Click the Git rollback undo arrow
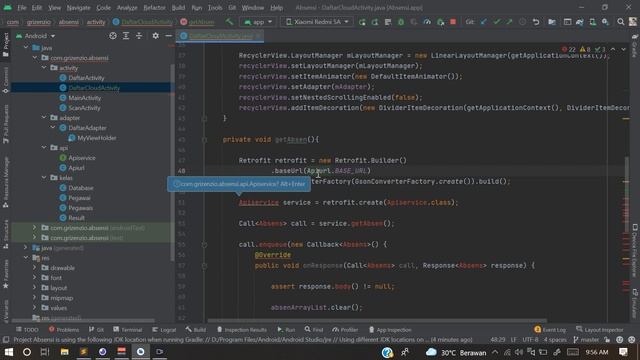Image resolution: width=640 pixels, height=360 pixels. 536,22
